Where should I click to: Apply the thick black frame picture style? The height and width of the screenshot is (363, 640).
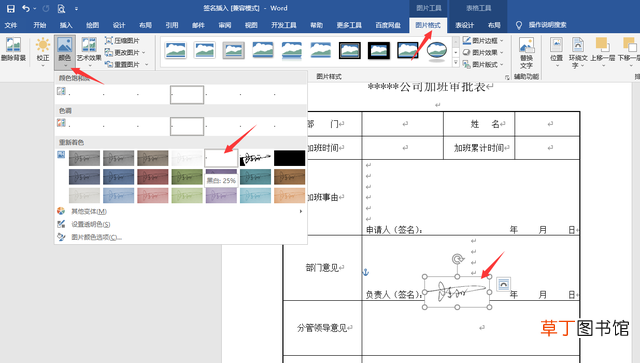[x=379, y=51]
